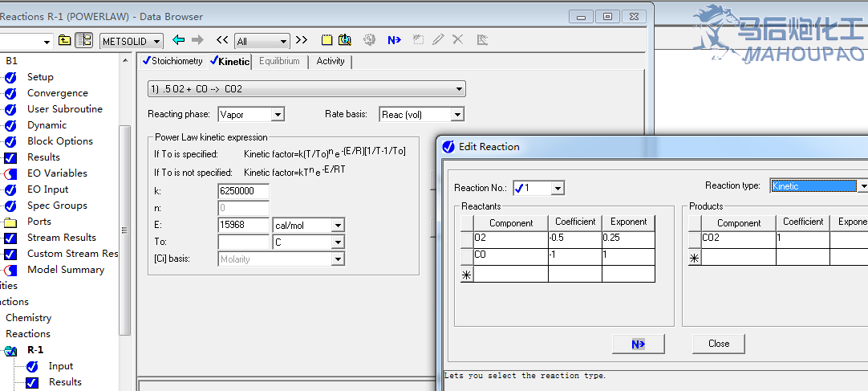Click the new product row asterisk
This screenshot has width=868, height=391.
tap(694, 258)
